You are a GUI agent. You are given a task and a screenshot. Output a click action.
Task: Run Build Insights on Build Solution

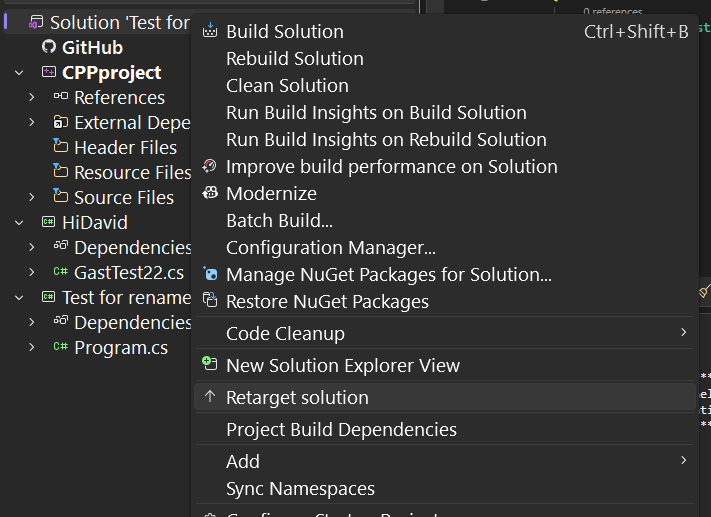pyautogui.click(x=444, y=112)
